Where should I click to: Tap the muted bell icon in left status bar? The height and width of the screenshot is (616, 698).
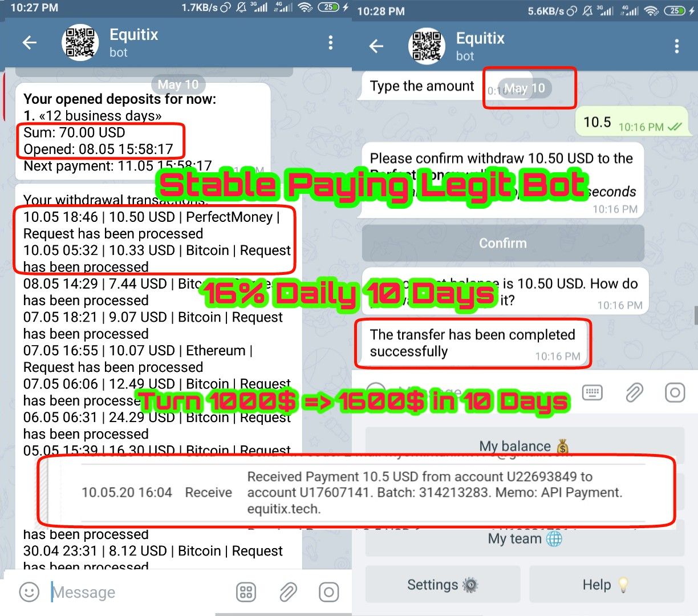241,7
